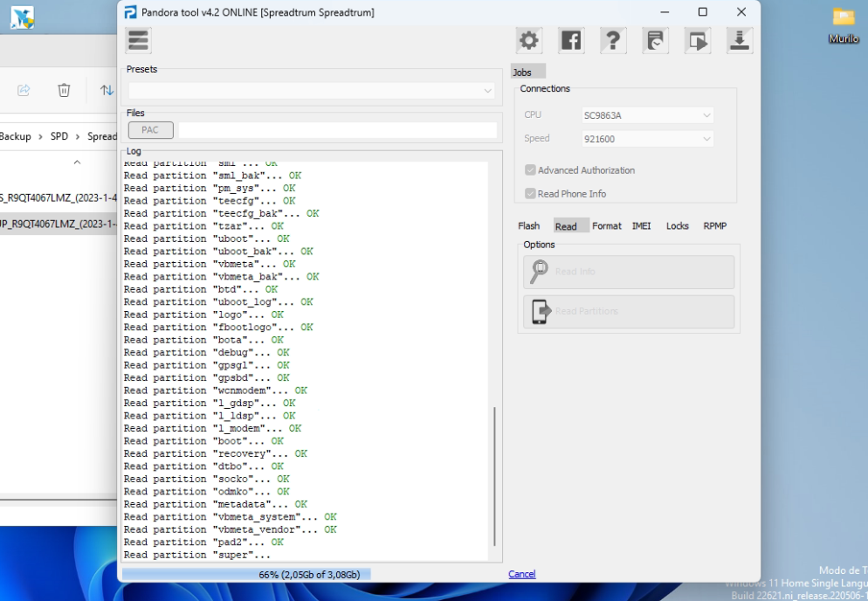
Task: Click the Backup breadcrumb in File Explorer
Action: tap(16, 136)
